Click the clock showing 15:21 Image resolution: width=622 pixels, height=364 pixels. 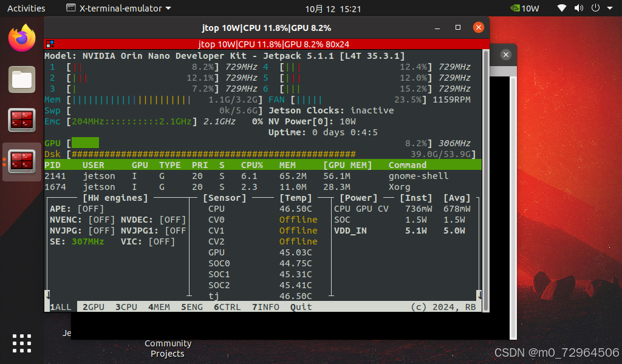[333, 8]
